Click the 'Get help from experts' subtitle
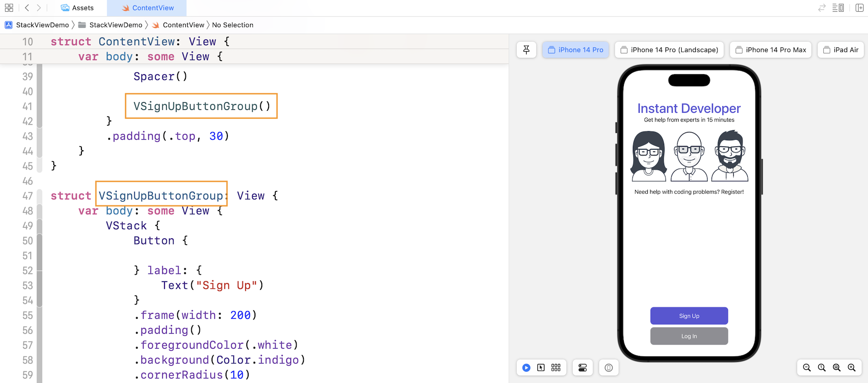The image size is (868, 383). (689, 120)
